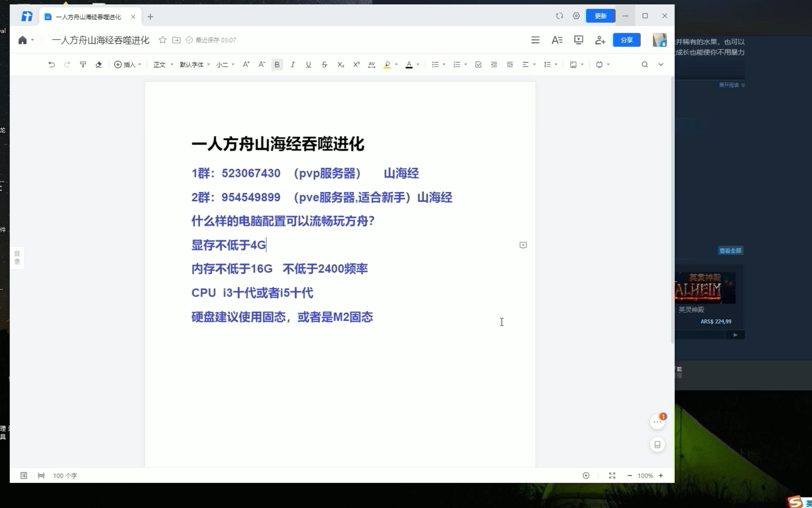Open user avatar profile
This screenshot has width=812, height=508.
660,40
